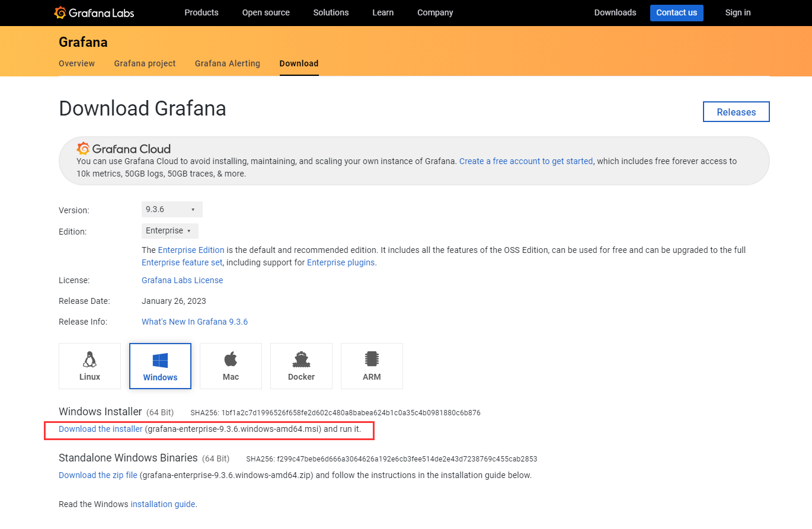Image resolution: width=812 pixels, height=529 pixels.
Task: Click Download the zip file link
Action: (x=98, y=475)
